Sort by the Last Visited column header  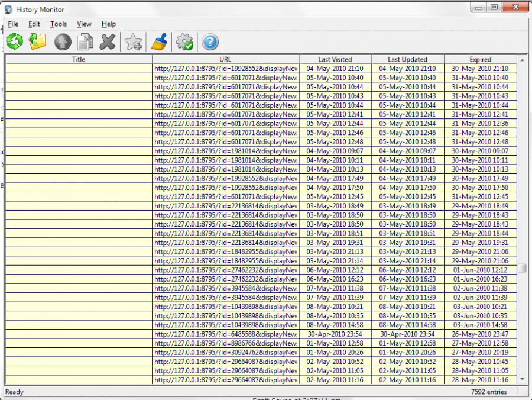(335, 59)
